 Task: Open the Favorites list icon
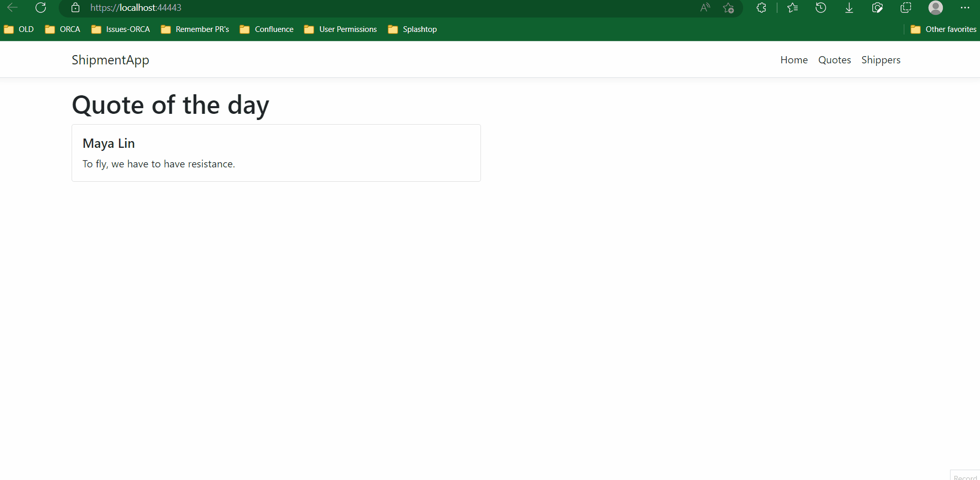pos(793,8)
